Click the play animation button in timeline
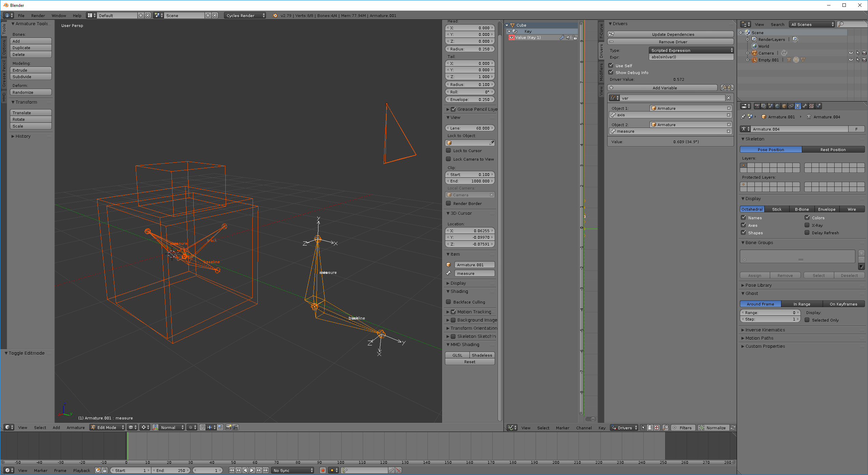This screenshot has height=475, width=868. 252,470
